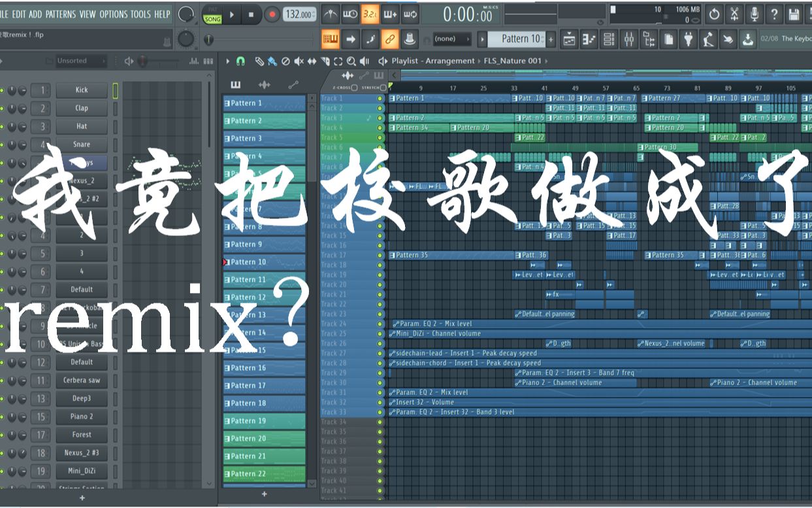Open the help question mark icon
The image size is (812, 508).
click(x=774, y=14)
